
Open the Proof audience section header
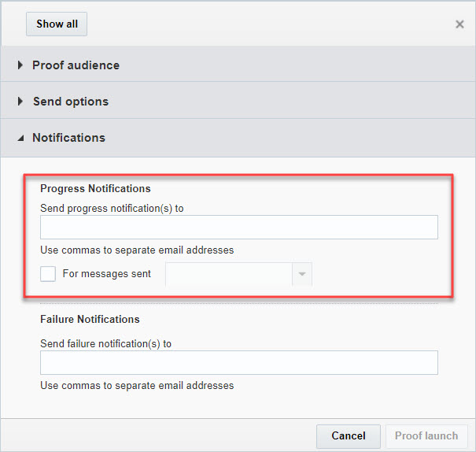coord(76,65)
